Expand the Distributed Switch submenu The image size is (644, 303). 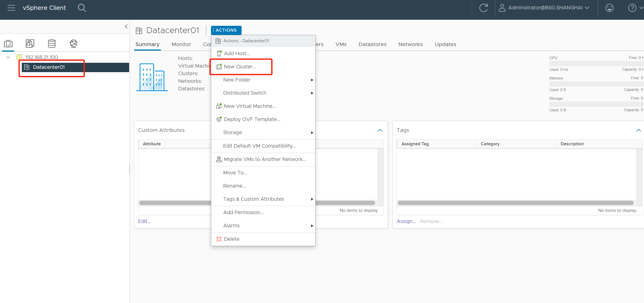click(263, 93)
